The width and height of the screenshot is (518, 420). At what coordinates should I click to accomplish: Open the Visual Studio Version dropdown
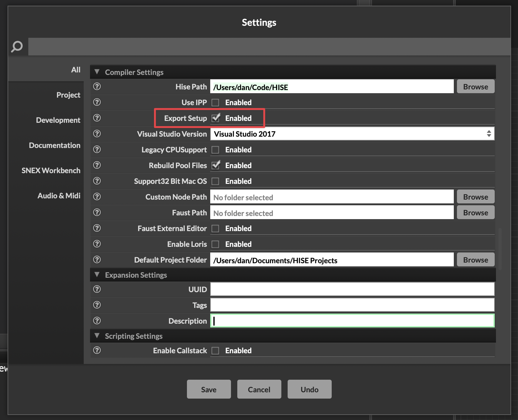(352, 134)
